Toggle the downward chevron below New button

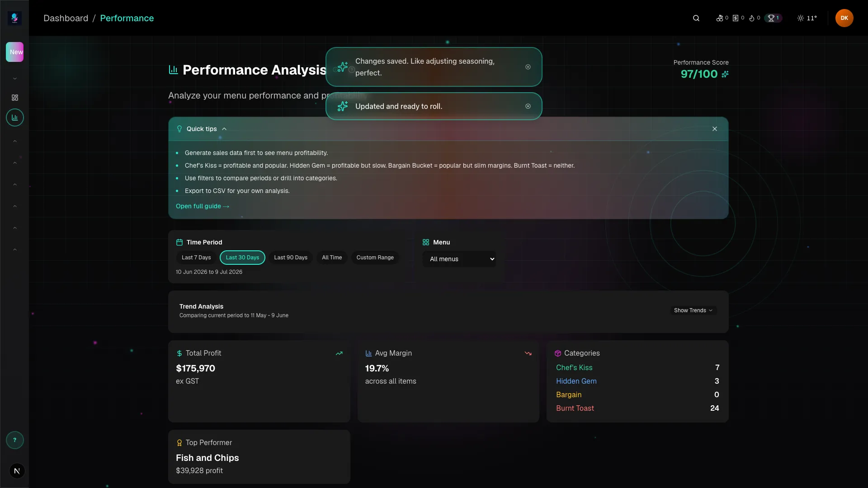pos(15,79)
